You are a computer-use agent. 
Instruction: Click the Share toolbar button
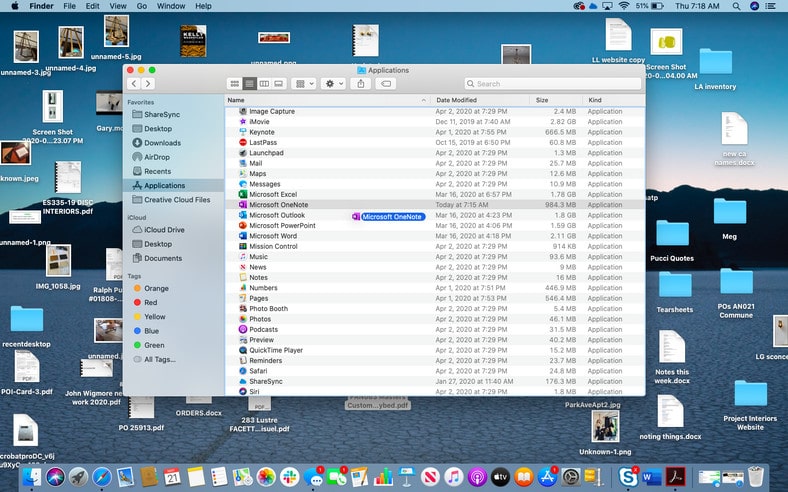[x=361, y=84]
